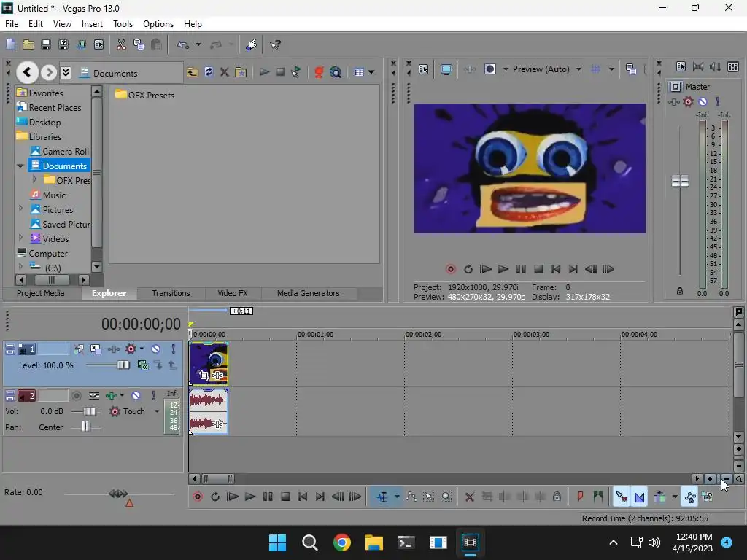747x560 pixels.
Task: Click the Open project folder icon
Action: point(28,44)
